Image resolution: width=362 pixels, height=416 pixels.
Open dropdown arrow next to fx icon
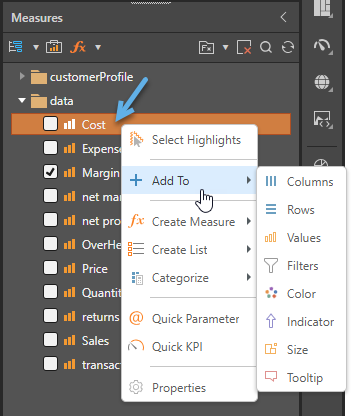98,47
